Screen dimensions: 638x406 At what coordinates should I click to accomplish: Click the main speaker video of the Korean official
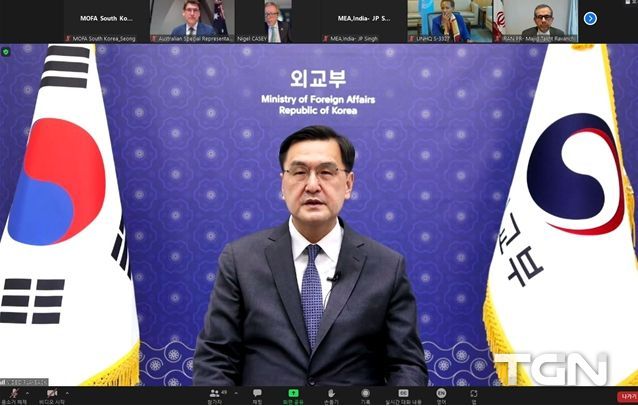319,215
